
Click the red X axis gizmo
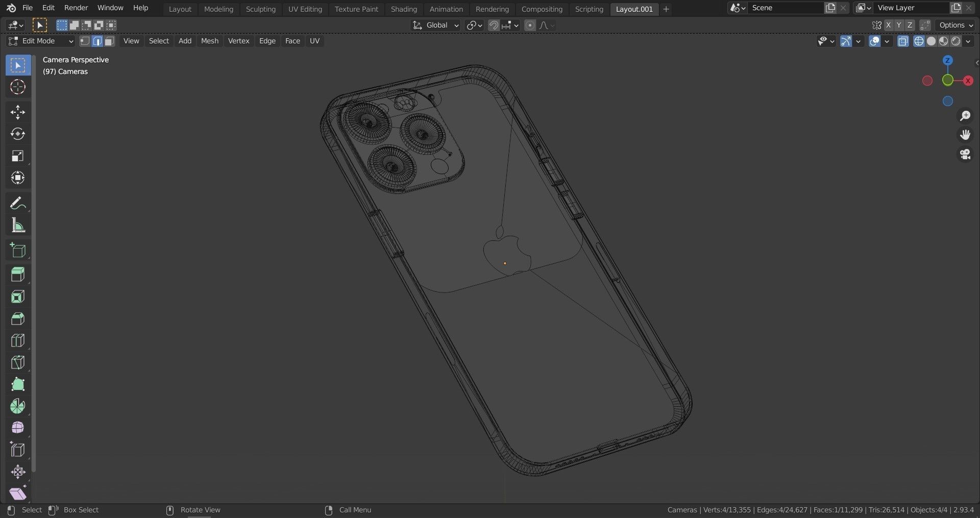968,81
